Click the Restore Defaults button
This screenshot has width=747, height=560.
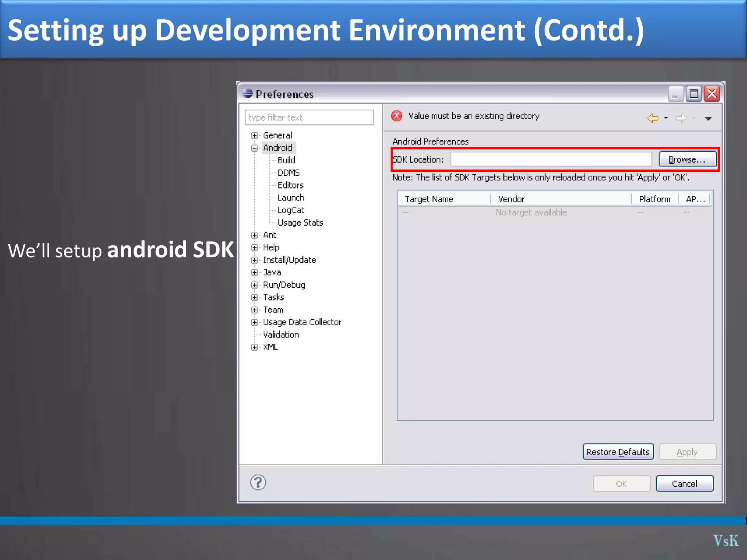point(618,452)
